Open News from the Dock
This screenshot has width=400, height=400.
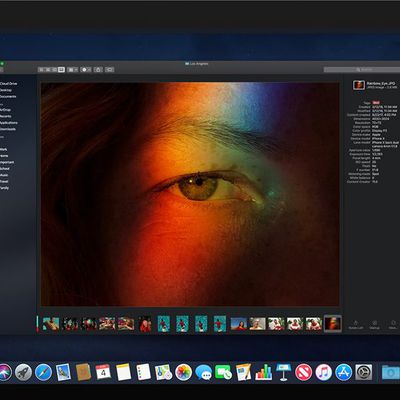point(304,372)
